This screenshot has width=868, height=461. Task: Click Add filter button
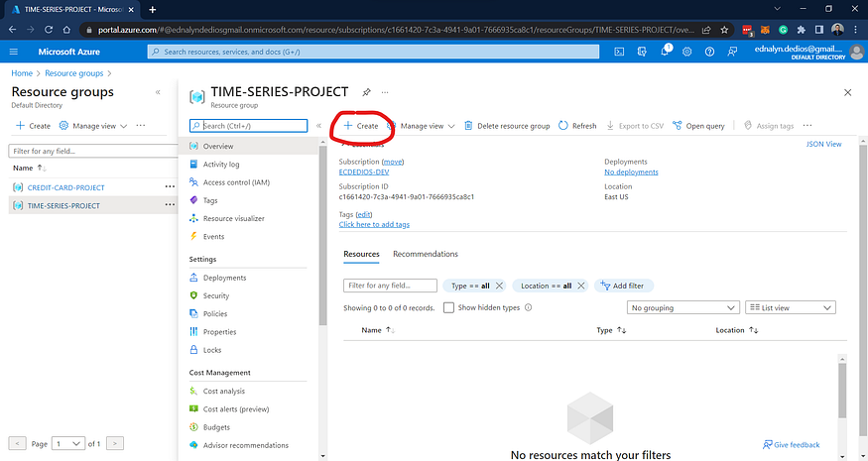coord(623,286)
